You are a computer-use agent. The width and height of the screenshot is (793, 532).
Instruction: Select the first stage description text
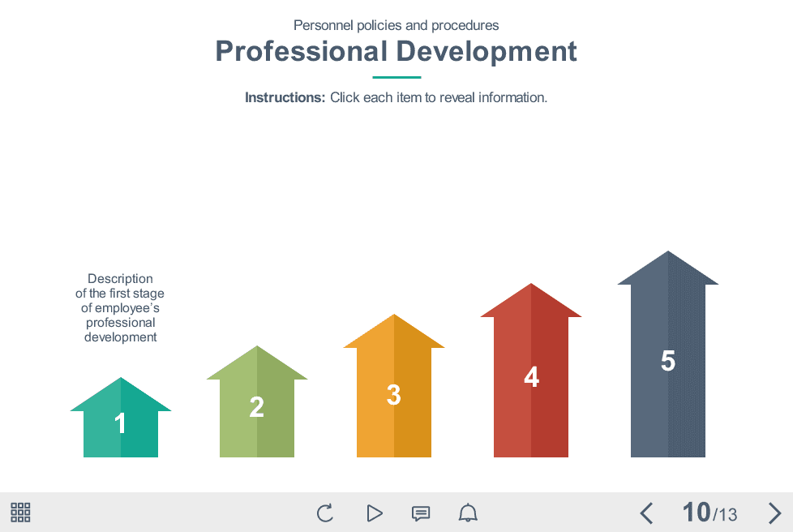[120, 308]
